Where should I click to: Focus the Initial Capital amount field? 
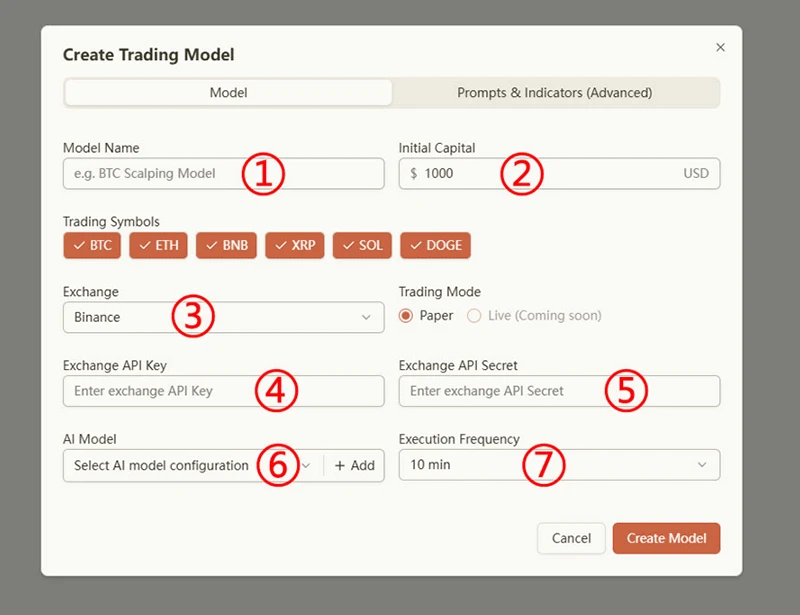point(559,174)
